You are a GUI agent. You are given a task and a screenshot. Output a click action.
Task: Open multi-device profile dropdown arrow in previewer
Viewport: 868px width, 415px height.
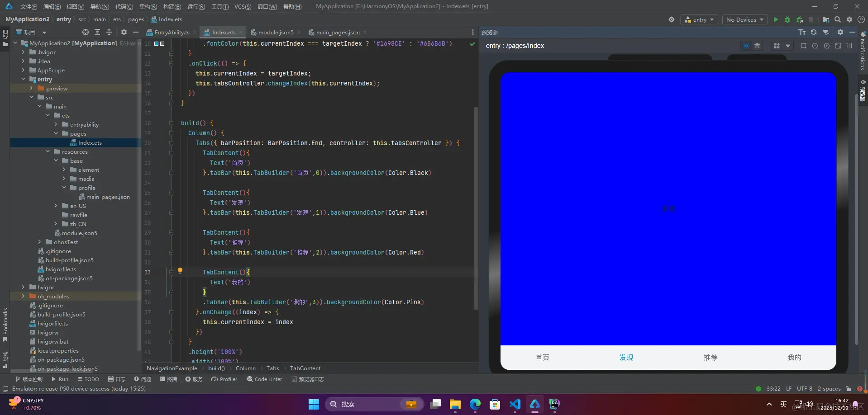click(788, 46)
